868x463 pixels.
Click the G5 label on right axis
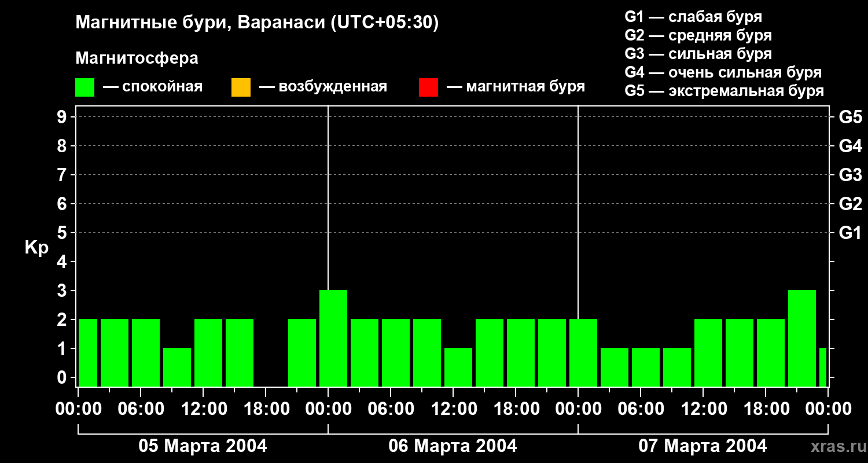coord(851,117)
